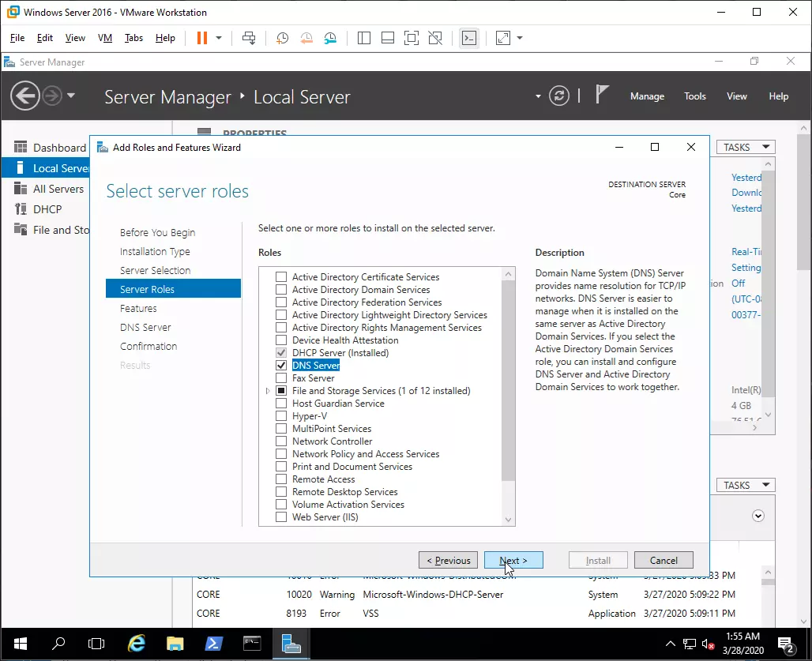Revert the VM to a snapshot
The height and width of the screenshot is (661, 812).
pos(306,38)
